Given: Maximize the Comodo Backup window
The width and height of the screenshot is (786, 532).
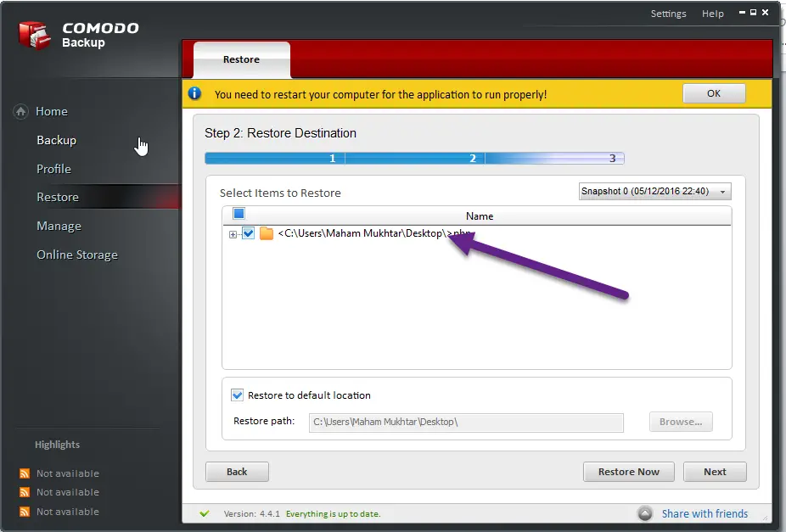Looking at the screenshot, I should point(754,13).
